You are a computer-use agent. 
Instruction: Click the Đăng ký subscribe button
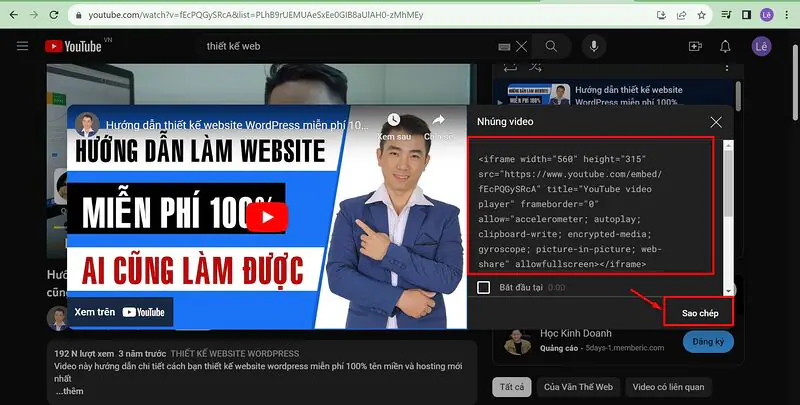(708, 342)
